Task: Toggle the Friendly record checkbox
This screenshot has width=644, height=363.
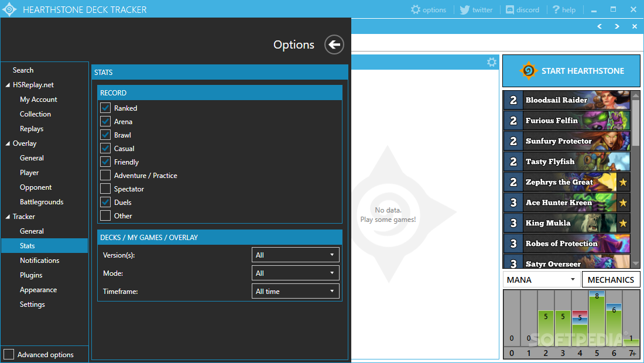Action: (105, 162)
